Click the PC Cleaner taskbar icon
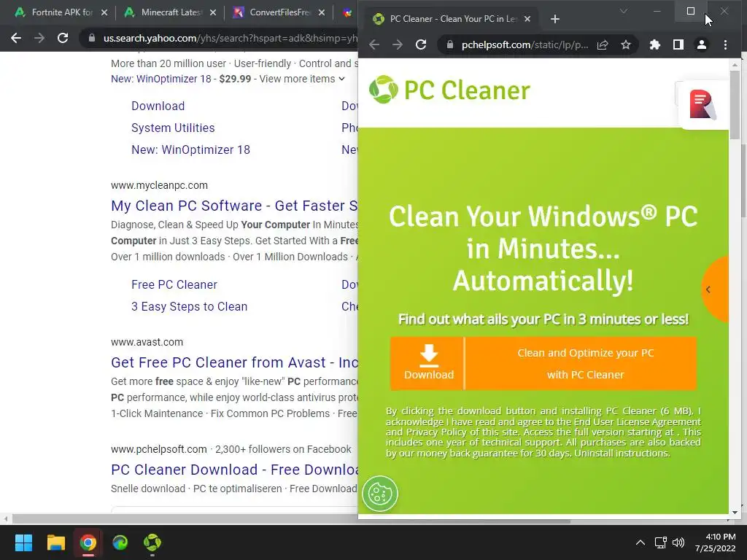The image size is (747, 560). click(152, 542)
